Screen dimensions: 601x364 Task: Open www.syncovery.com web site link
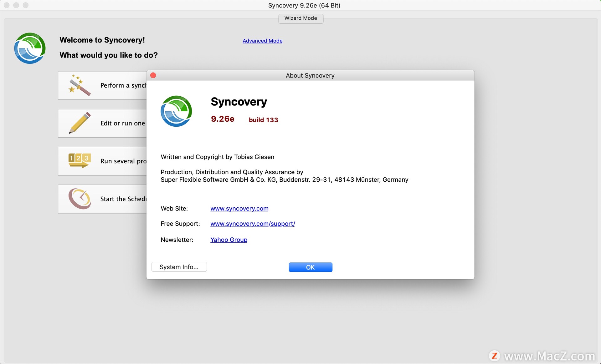tap(239, 209)
